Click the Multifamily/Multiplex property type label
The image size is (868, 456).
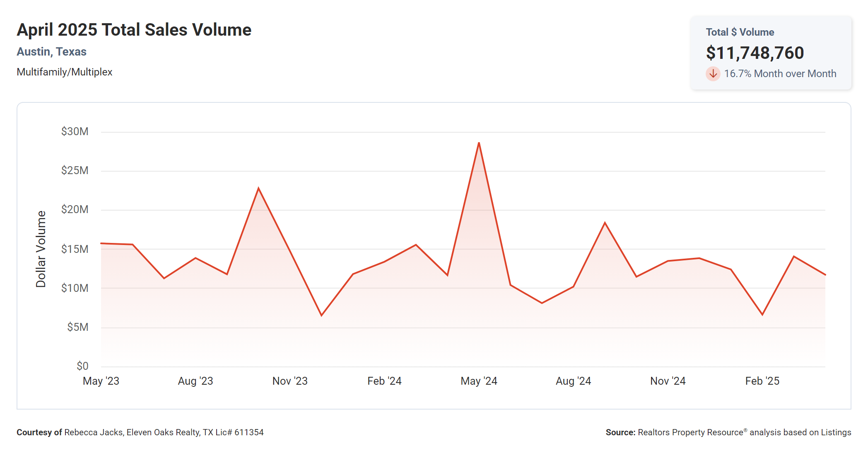coord(64,72)
